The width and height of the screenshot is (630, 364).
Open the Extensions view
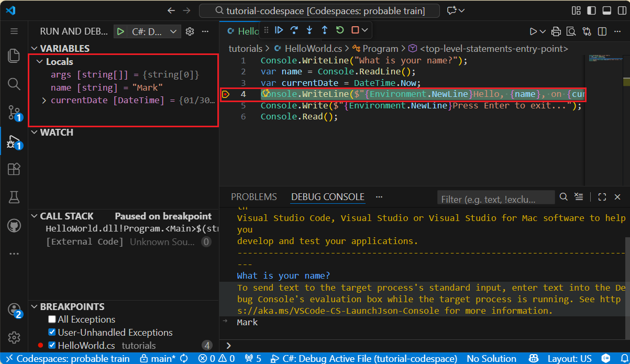pos(14,169)
